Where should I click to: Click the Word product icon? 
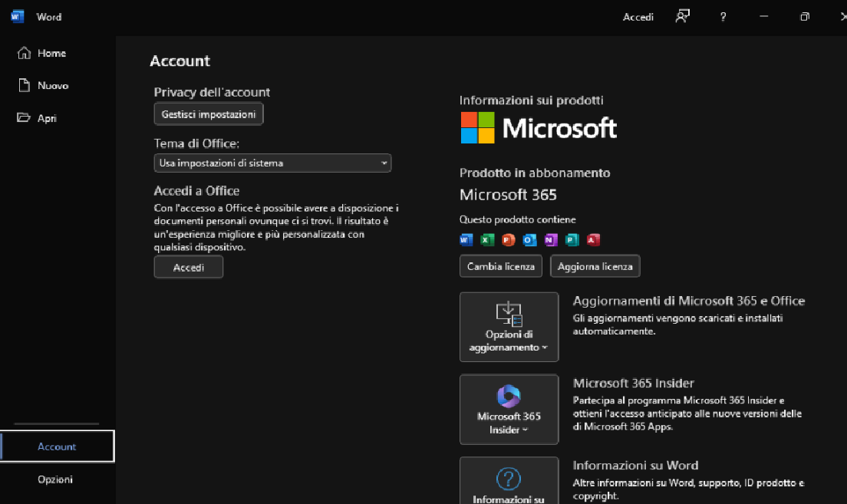(x=466, y=239)
